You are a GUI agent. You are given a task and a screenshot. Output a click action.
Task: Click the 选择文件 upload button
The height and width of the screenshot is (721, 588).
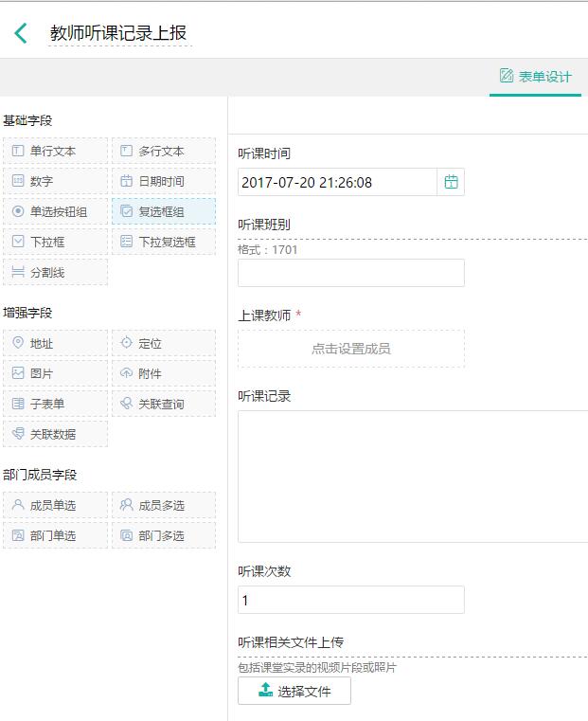(x=294, y=691)
